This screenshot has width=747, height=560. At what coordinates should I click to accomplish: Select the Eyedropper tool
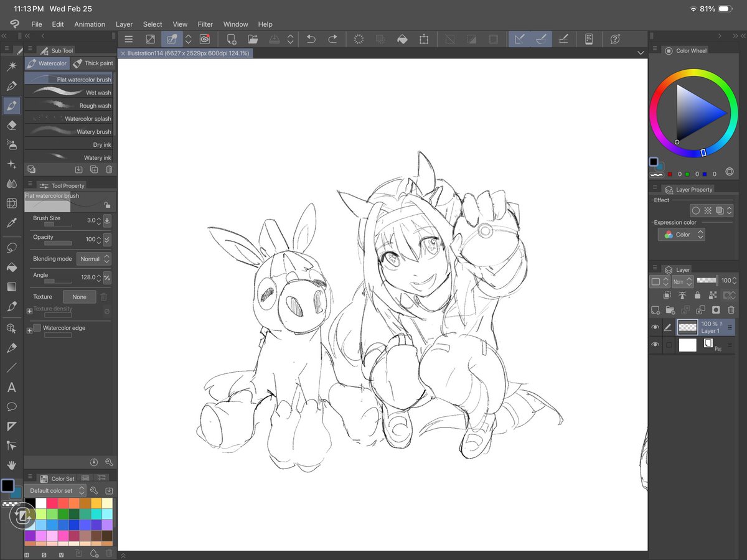click(12, 223)
